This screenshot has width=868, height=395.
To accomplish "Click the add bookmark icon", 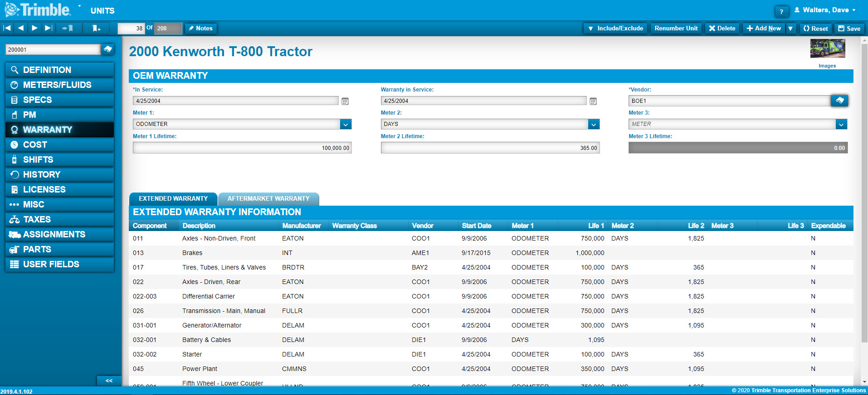I will tap(96, 28).
